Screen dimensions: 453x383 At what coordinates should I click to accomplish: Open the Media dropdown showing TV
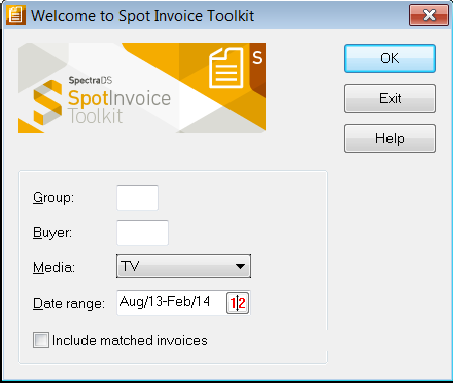point(183,266)
